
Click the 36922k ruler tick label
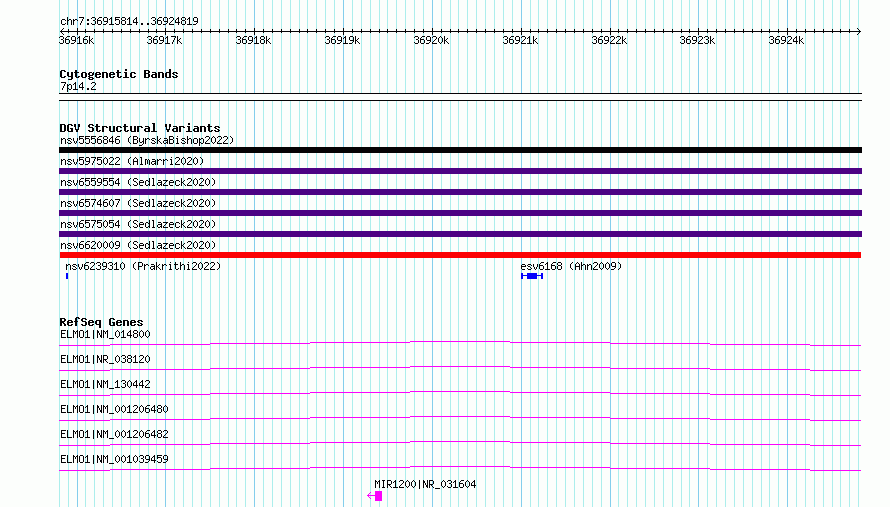click(609, 40)
